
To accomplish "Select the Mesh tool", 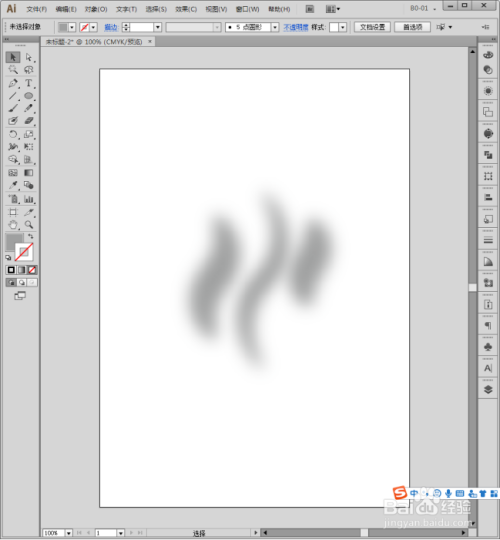I will 13,173.
